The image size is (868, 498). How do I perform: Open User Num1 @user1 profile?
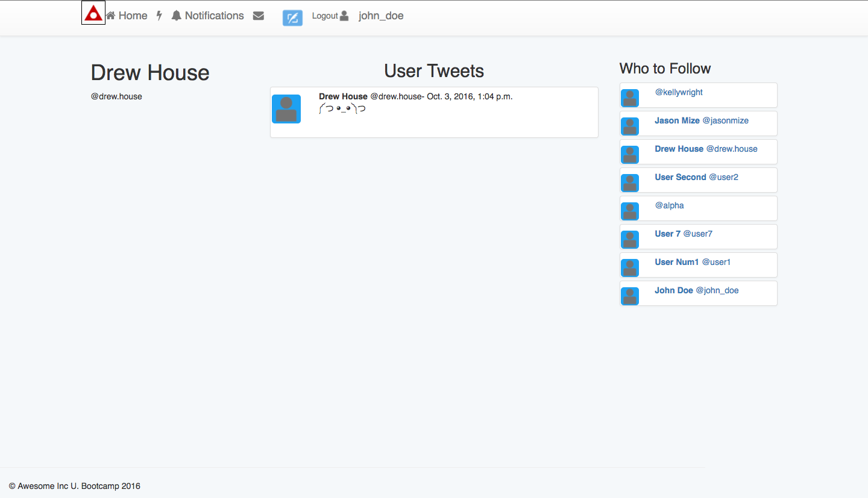[x=693, y=262]
